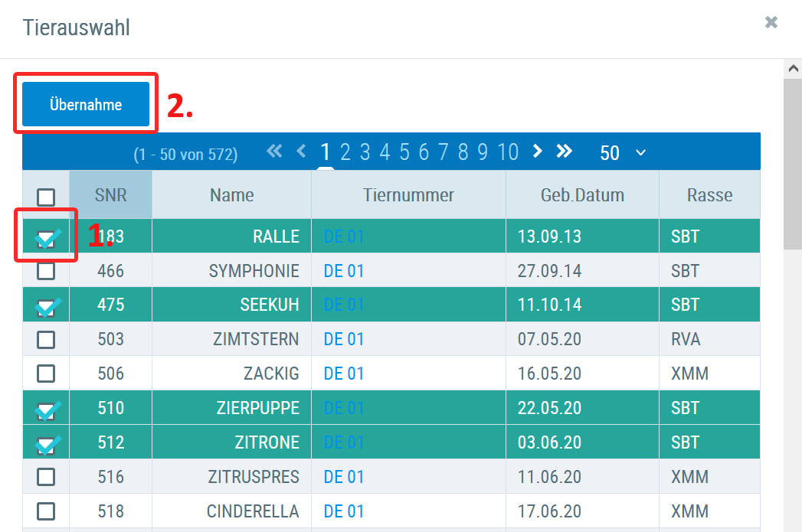Open the page size dropdown showing 50

pos(622,152)
